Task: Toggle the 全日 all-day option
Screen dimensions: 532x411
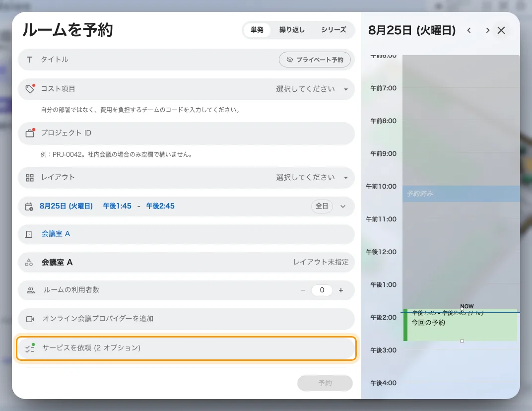Action: pos(322,206)
